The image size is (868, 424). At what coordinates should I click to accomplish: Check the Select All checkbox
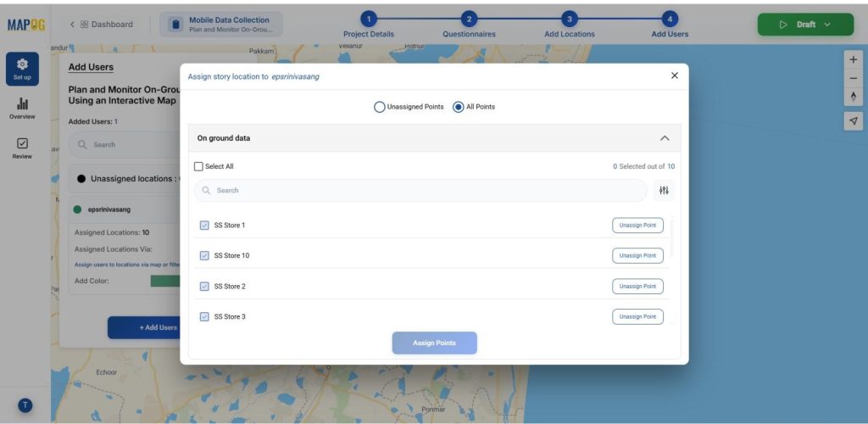pos(198,166)
